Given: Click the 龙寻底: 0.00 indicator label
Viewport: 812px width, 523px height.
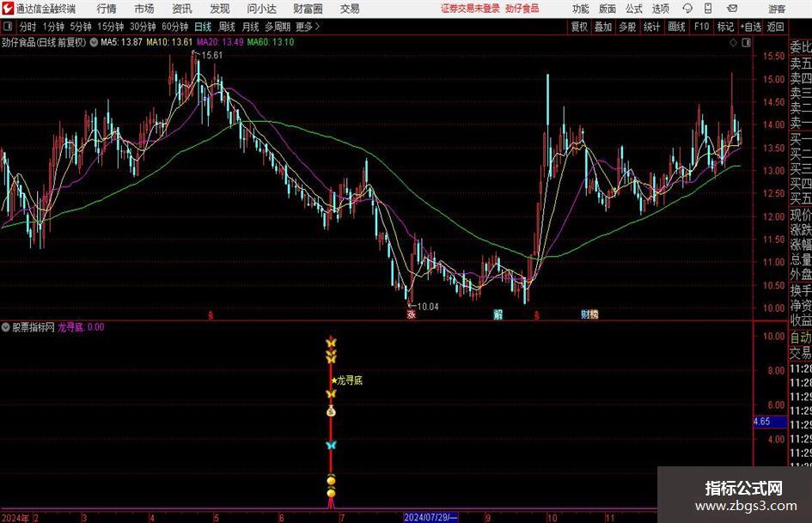Looking at the screenshot, I should point(81,327).
